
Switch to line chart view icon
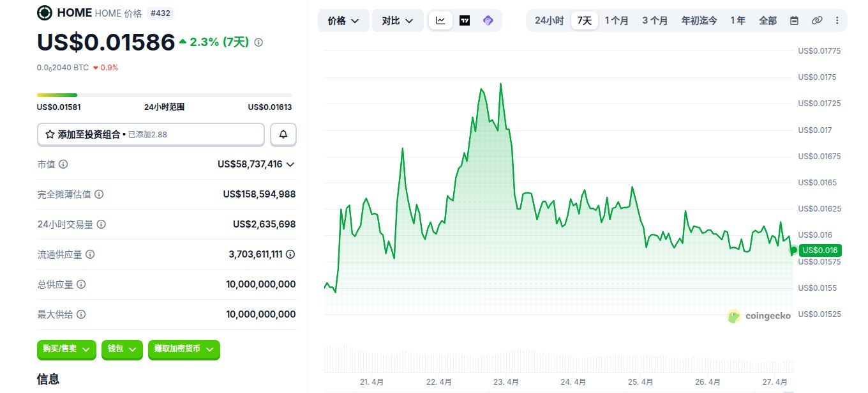click(441, 20)
